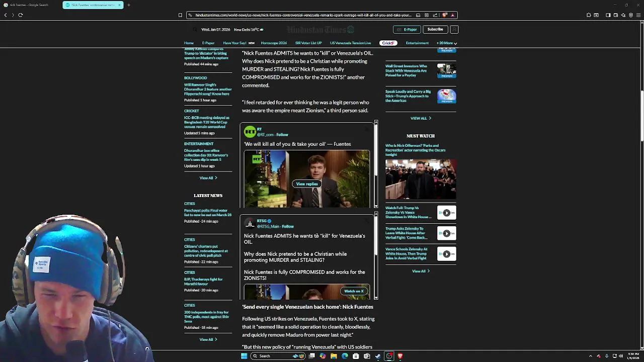Open Citizens' charters put pollution headline
The image size is (644, 362).
[x=206, y=251]
